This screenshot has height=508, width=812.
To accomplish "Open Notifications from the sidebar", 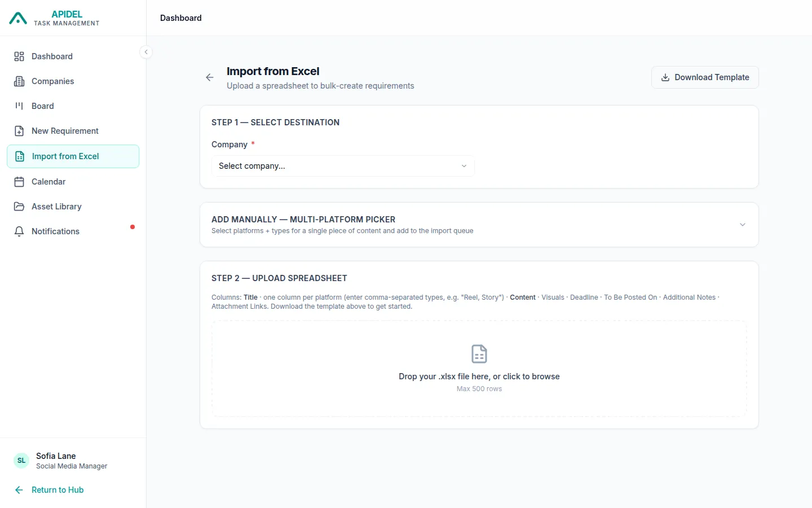I will pyautogui.click(x=73, y=231).
